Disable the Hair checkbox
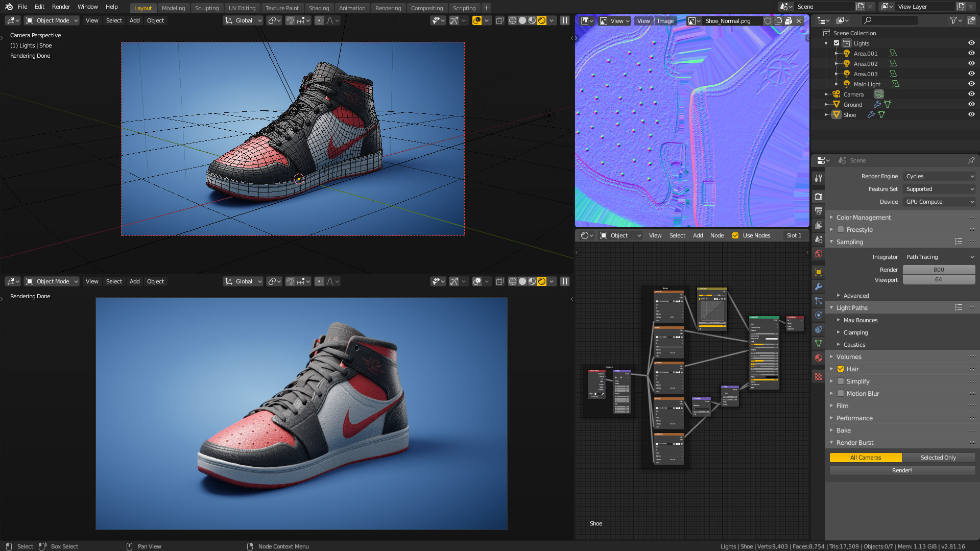The width and height of the screenshot is (980, 551). coord(841,369)
